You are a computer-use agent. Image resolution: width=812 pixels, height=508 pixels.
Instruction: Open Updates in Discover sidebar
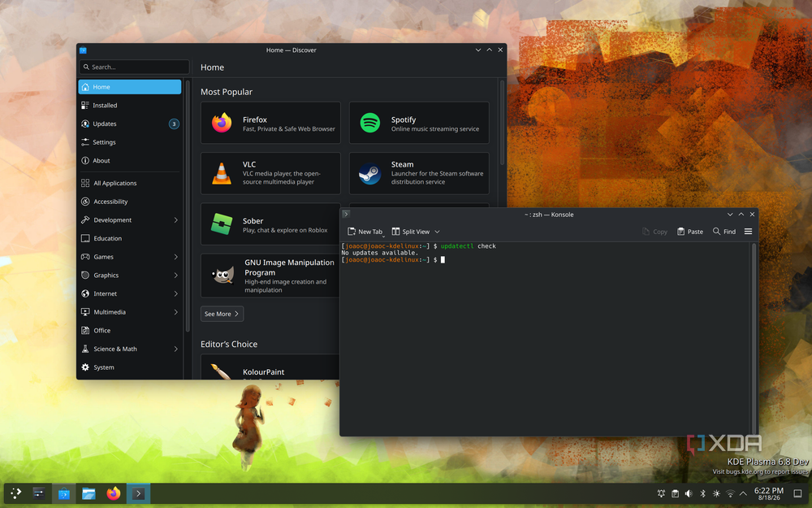pyautogui.click(x=129, y=124)
